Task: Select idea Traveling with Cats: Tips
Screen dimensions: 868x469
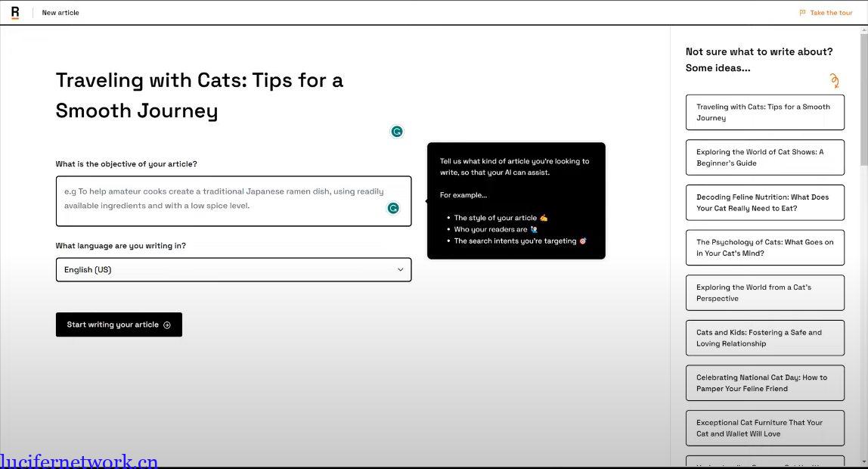Action: coord(764,113)
